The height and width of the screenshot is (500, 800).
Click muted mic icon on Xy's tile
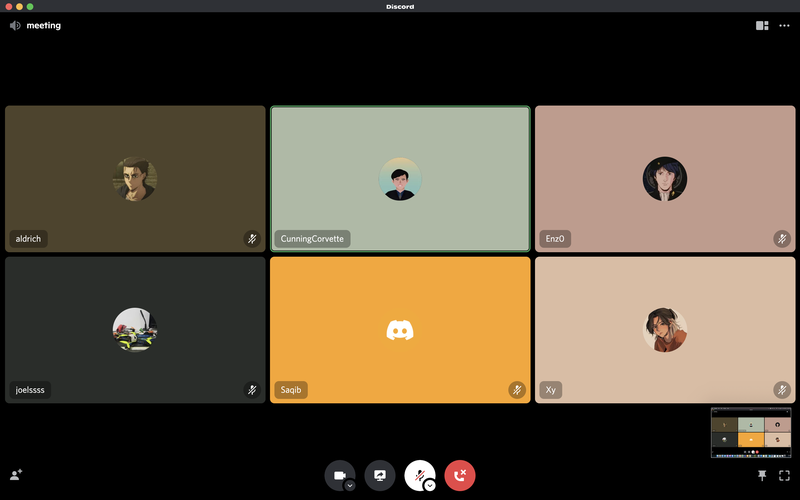point(781,389)
